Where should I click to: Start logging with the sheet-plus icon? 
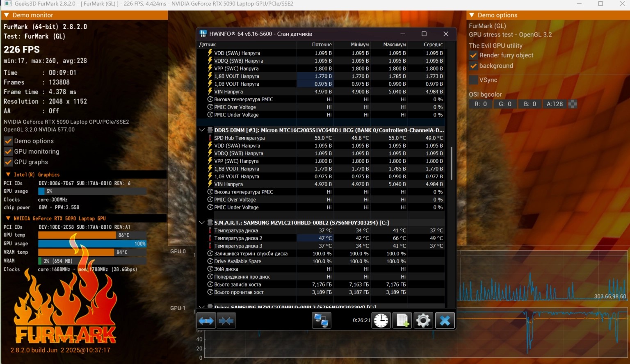point(402,321)
